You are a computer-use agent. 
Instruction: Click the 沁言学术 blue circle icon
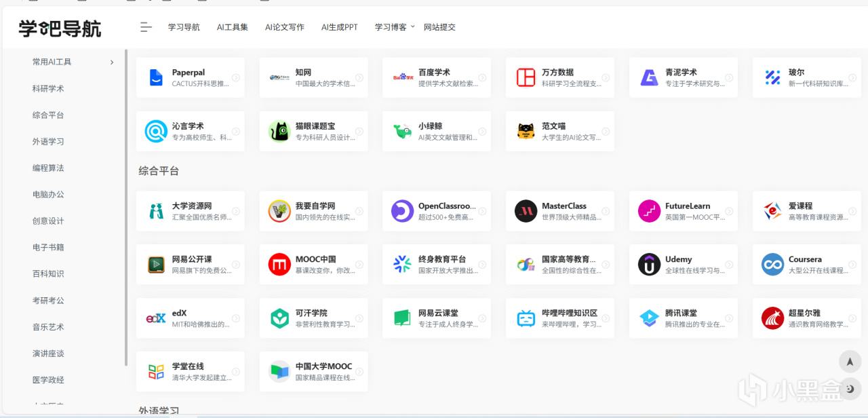pyautogui.click(x=157, y=131)
